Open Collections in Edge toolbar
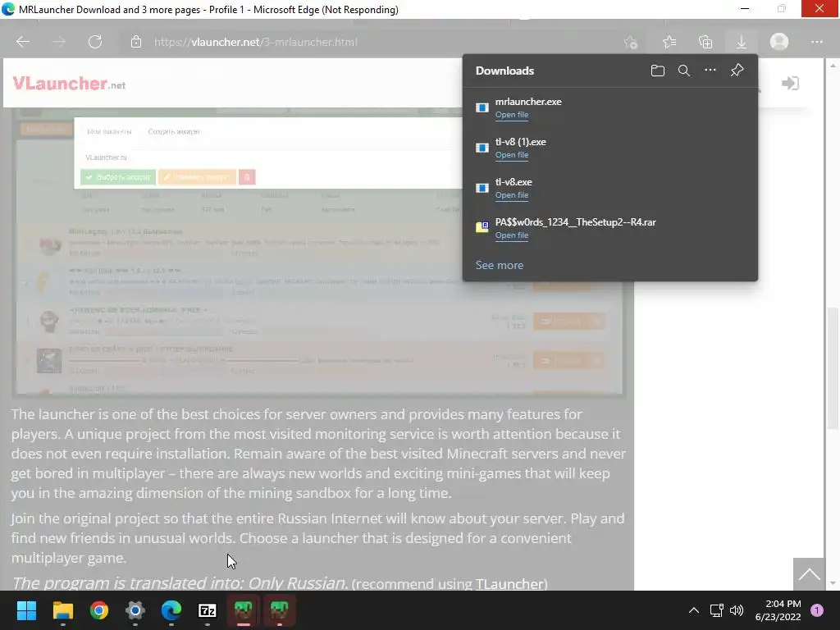The height and width of the screenshot is (630, 840). coord(705,42)
